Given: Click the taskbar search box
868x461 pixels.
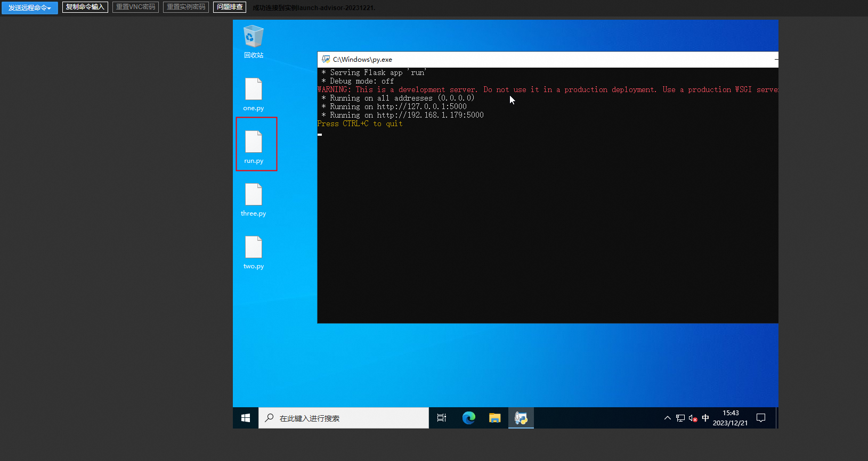Looking at the screenshot, I should (344, 418).
